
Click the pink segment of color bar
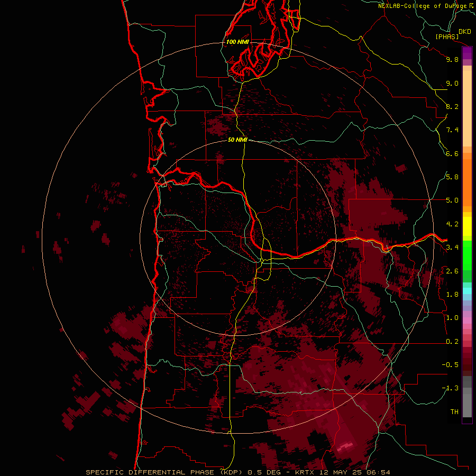(467, 321)
